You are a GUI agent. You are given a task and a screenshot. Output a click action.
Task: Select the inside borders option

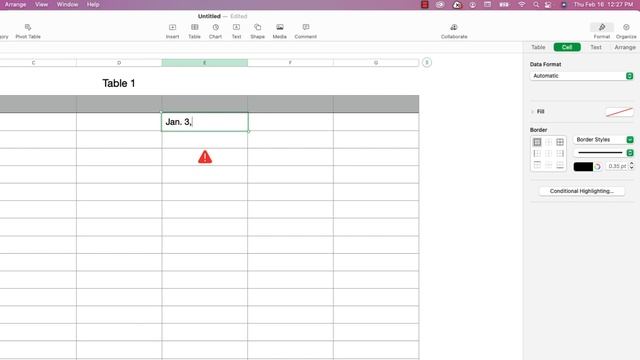pyautogui.click(x=549, y=142)
